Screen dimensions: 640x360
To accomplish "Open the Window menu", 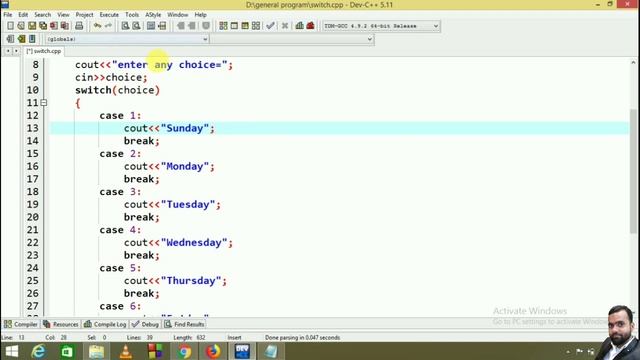I will point(178,15).
